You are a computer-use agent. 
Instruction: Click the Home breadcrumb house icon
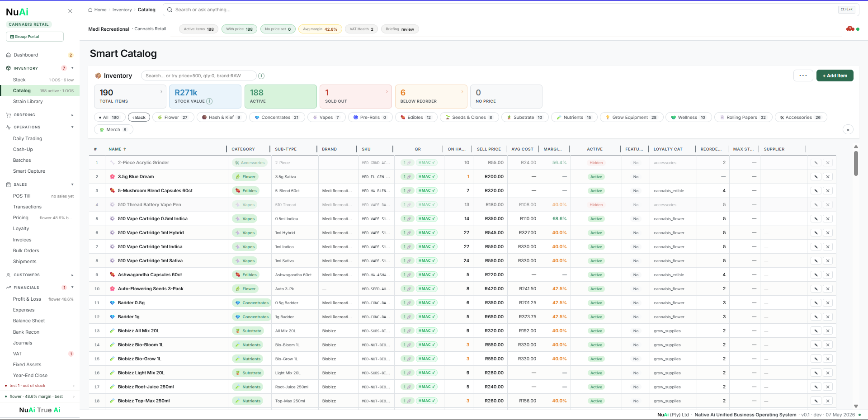tap(90, 9)
